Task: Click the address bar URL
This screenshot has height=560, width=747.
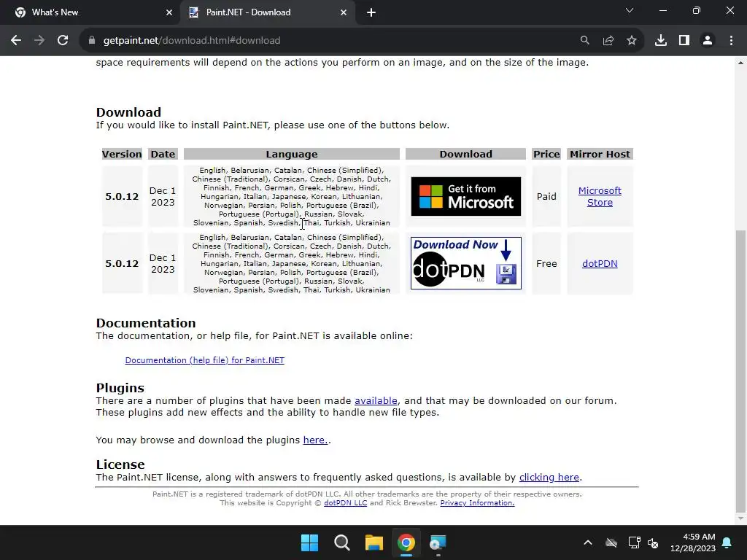Action: click(x=192, y=41)
